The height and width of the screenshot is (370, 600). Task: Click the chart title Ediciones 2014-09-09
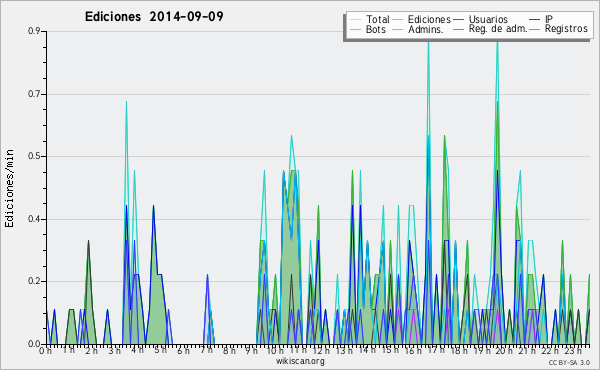pos(154,17)
